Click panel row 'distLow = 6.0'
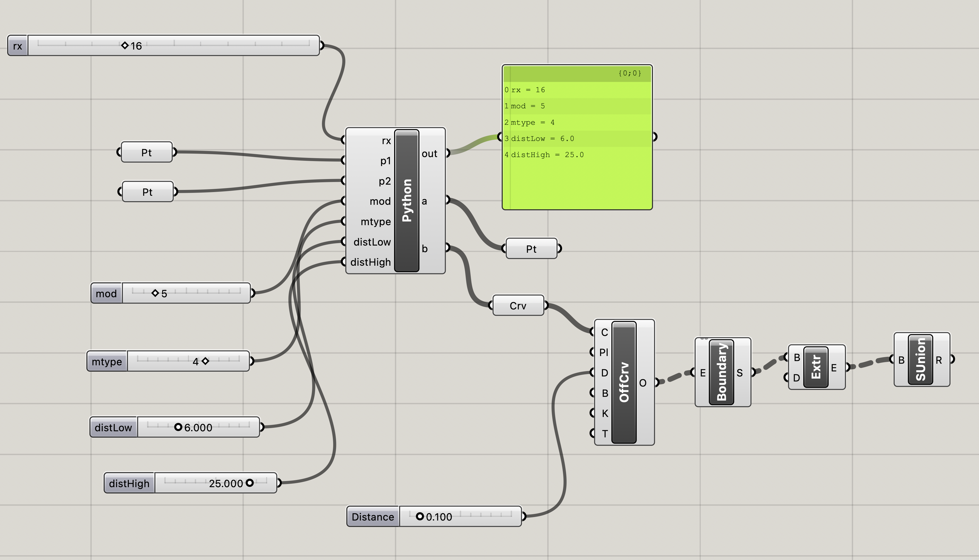This screenshot has height=560, width=979. (577, 139)
